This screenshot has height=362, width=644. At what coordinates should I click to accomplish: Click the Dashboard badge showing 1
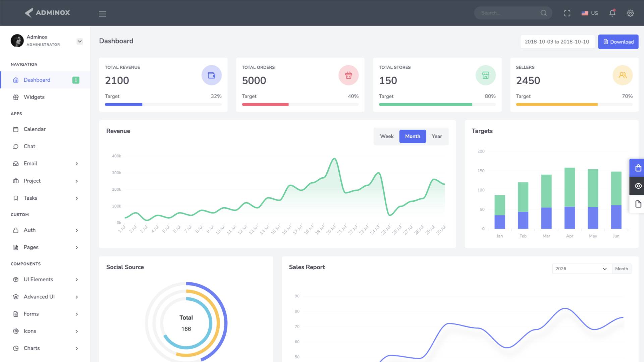pyautogui.click(x=76, y=80)
